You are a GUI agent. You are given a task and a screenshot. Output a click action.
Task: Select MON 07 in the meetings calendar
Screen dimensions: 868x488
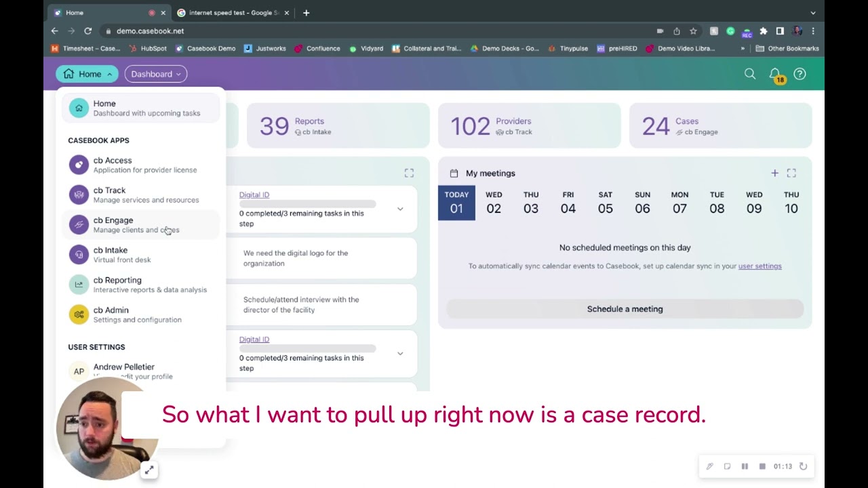679,203
